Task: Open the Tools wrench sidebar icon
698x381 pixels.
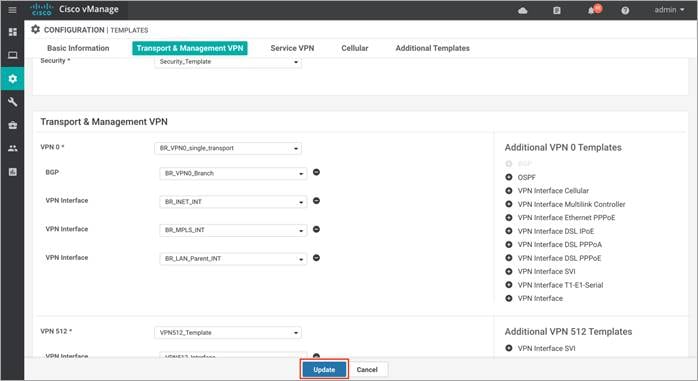Action: click(x=12, y=102)
